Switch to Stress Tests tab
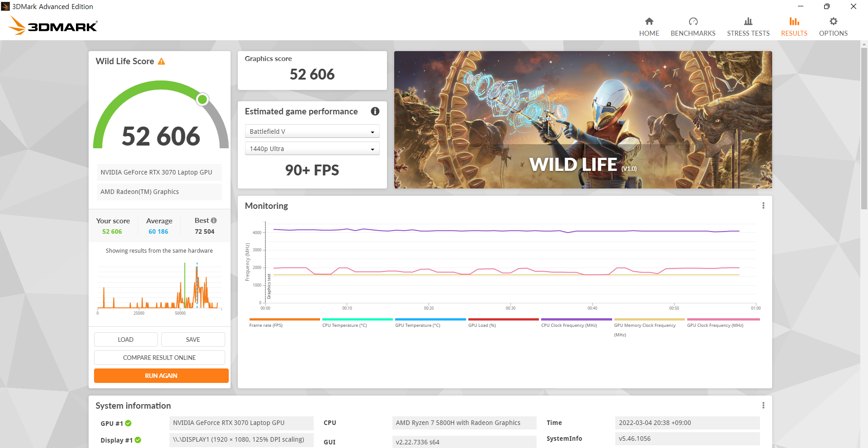The height and width of the screenshot is (448, 868). [x=748, y=27]
